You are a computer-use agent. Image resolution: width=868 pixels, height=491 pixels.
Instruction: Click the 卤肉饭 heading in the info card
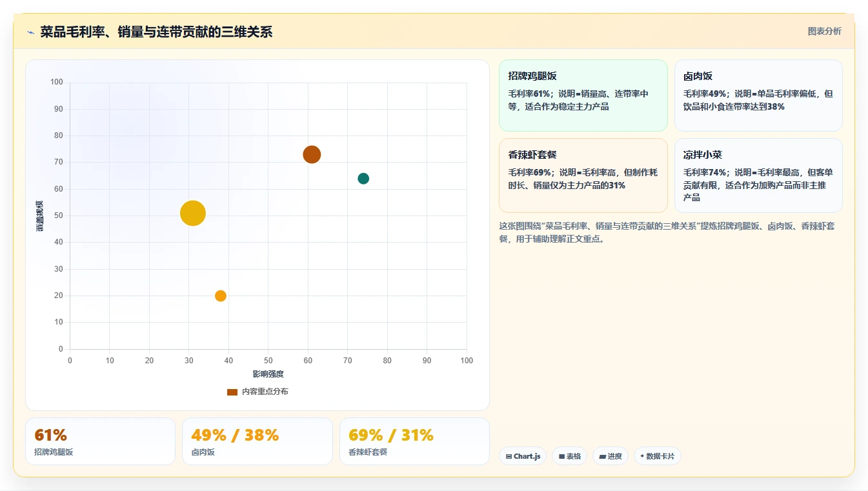[698, 76]
